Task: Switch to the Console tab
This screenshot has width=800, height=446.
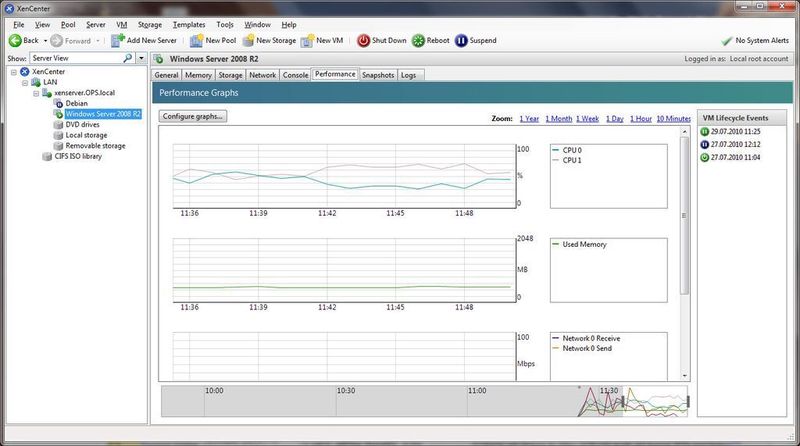Action: [x=295, y=75]
